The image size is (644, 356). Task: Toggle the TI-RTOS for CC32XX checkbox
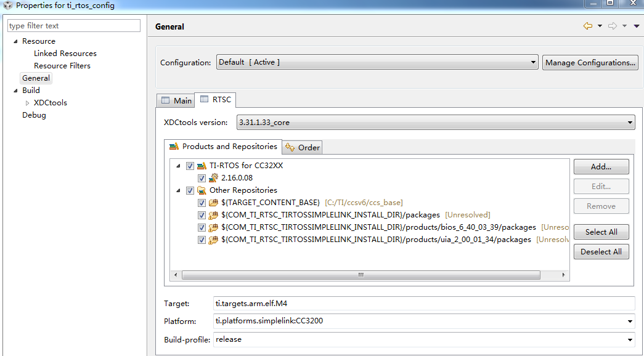pyautogui.click(x=190, y=166)
